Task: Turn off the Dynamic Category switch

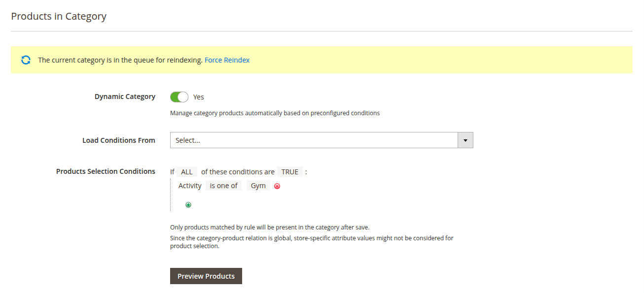Action: (x=179, y=97)
